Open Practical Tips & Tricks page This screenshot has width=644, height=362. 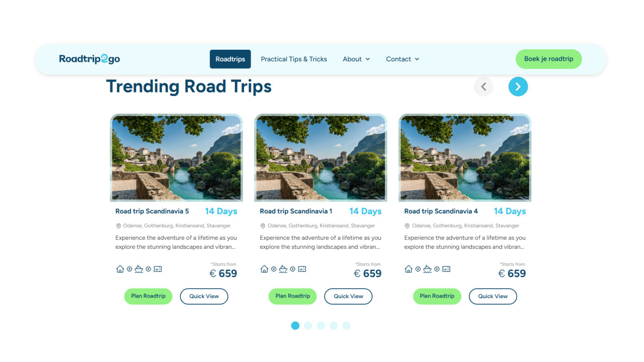(x=294, y=59)
